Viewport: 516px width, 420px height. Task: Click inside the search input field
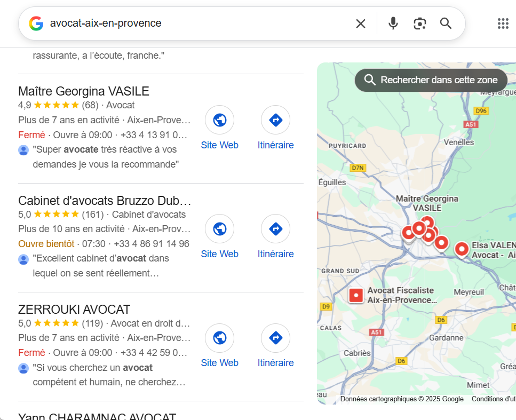pos(160,23)
